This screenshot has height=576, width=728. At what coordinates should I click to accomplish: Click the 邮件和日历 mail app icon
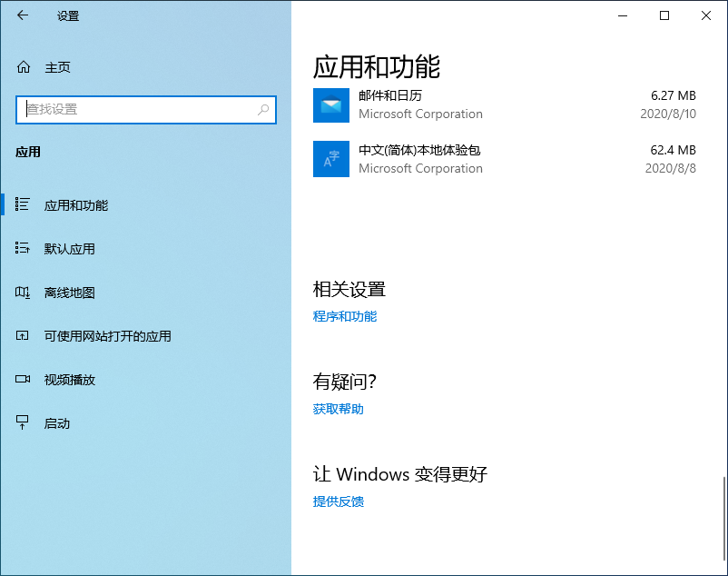point(331,105)
